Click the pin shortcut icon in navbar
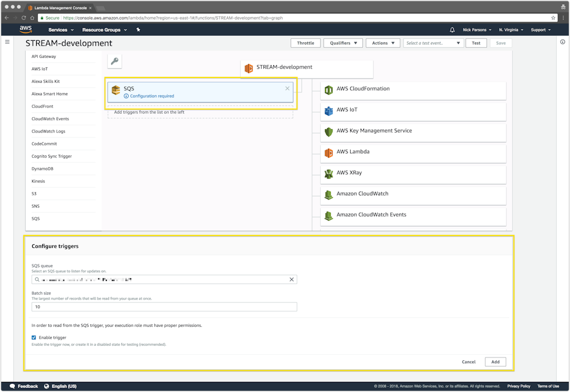The width and height of the screenshot is (570, 392). pyautogui.click(x=138, y=30)
